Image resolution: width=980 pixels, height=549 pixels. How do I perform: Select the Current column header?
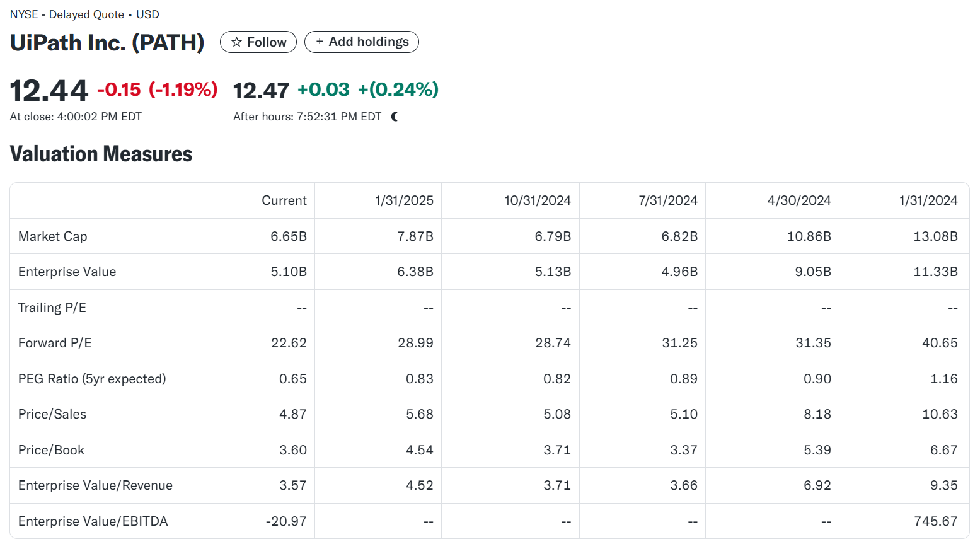pyautogui.click(x=284, y=200)
